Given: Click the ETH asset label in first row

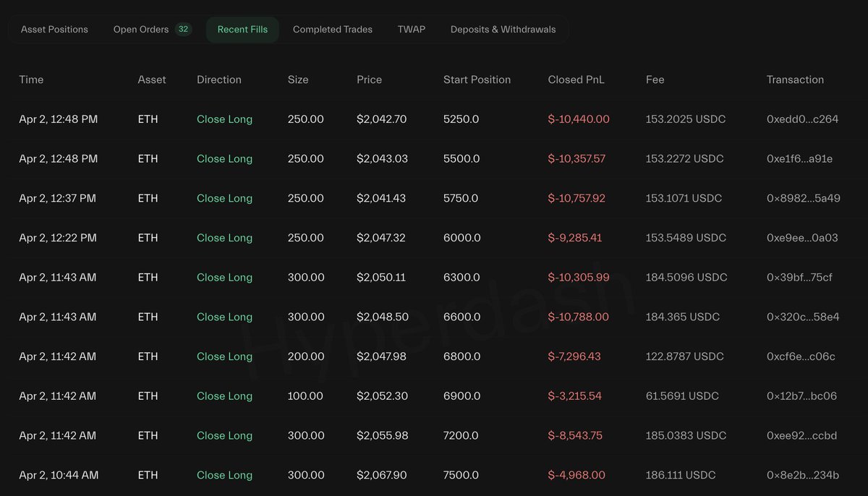Looking at the screenshot, I should coord(148,119).
